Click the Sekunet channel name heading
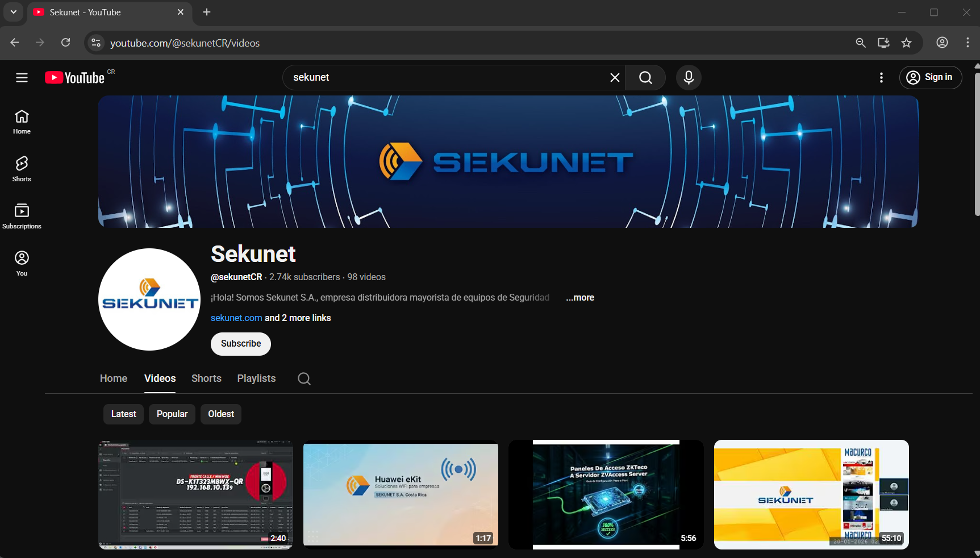Image resolution: width=980 pixels, height=558 pixels. pos(253,254)
